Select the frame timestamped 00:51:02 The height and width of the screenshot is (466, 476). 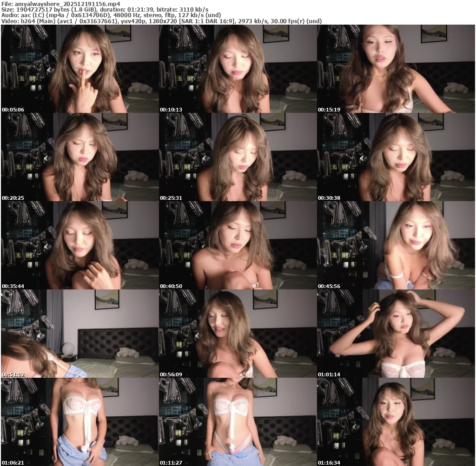[79, 334]
